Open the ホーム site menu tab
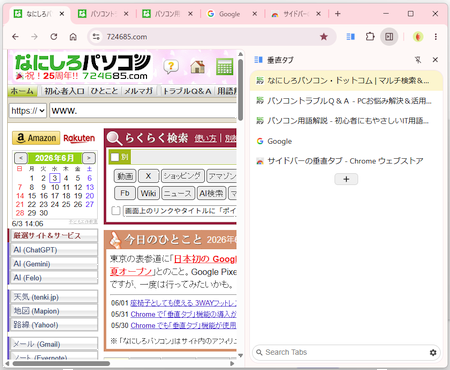 click(x=22, y=91)
